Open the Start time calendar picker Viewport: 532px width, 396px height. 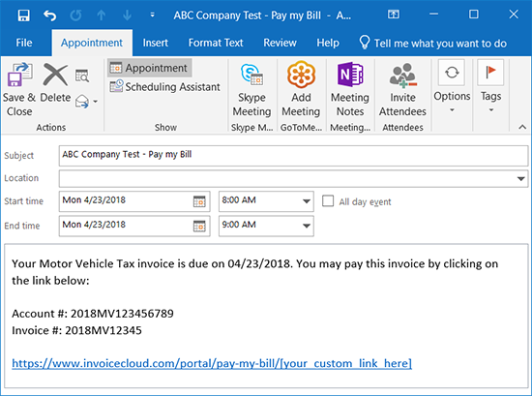(x=199, y=201)
